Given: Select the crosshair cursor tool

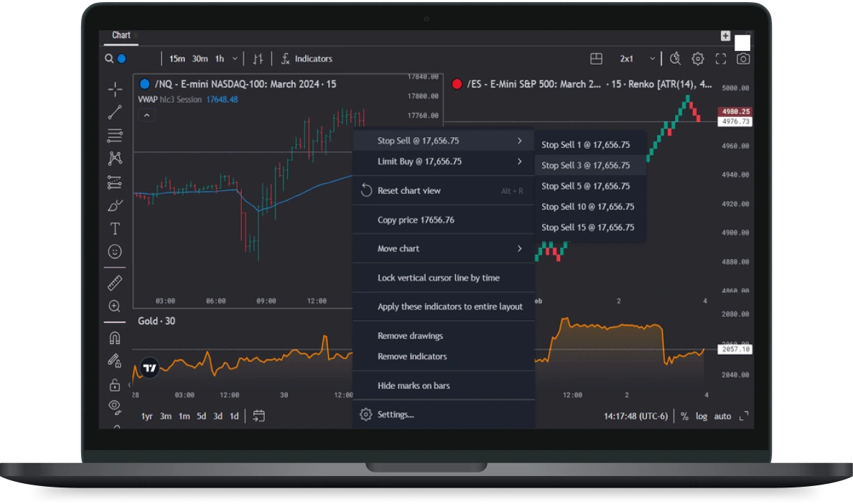Looking at the screenshot, I should pyautogui.click(x=114, y=89).
